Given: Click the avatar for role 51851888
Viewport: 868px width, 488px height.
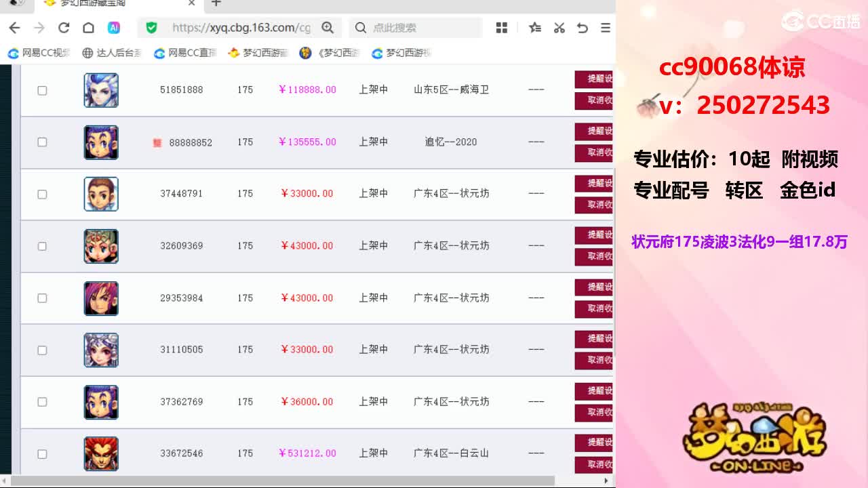Looking at the screenshot, I should point(101,90).
